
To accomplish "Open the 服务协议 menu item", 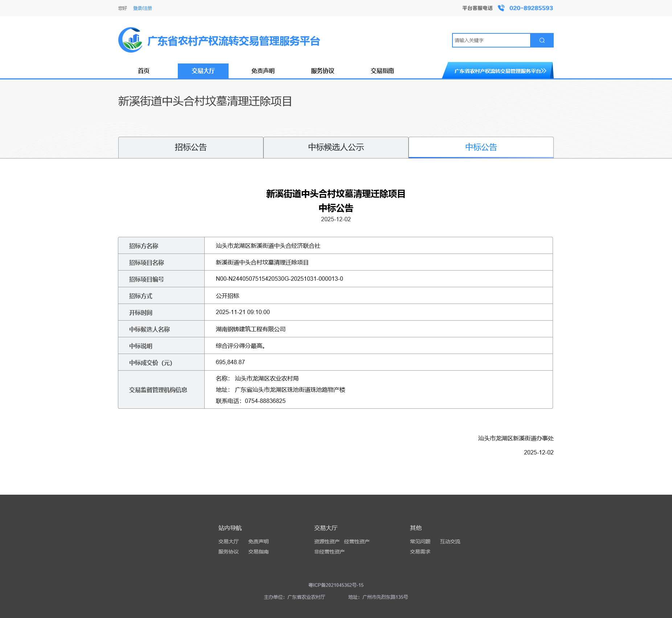I will coord(322,70).
